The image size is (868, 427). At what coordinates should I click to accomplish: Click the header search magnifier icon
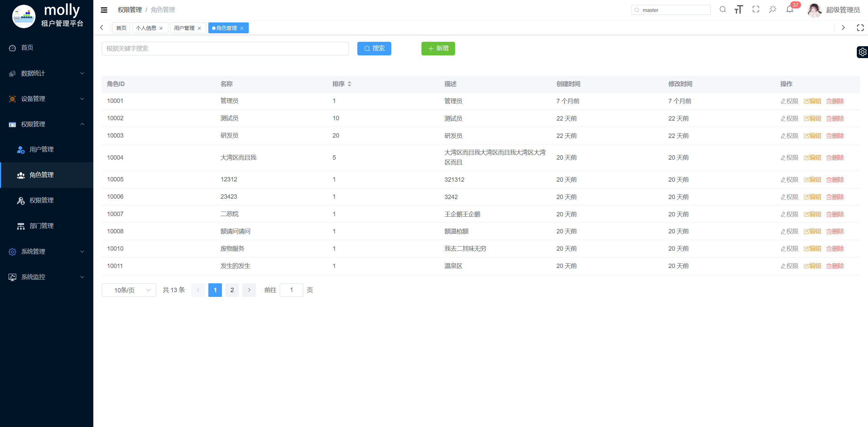722,10
